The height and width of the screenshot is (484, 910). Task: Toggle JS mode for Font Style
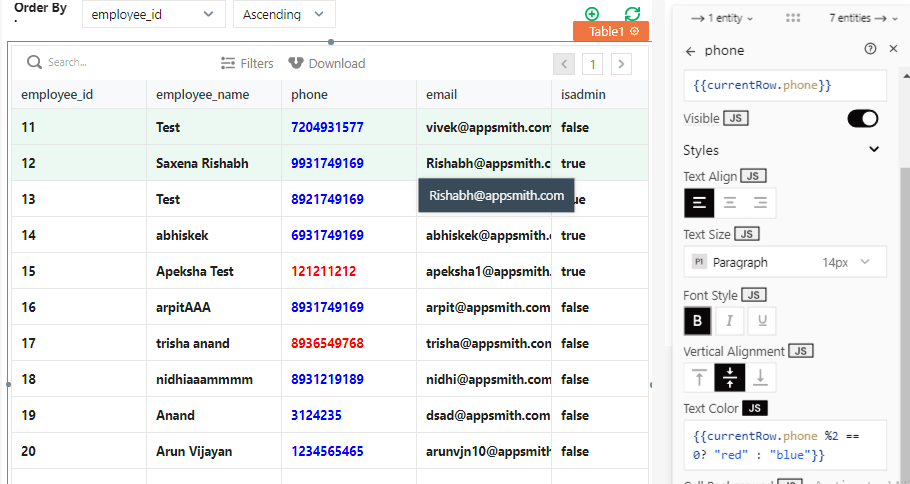coord(754,295)
